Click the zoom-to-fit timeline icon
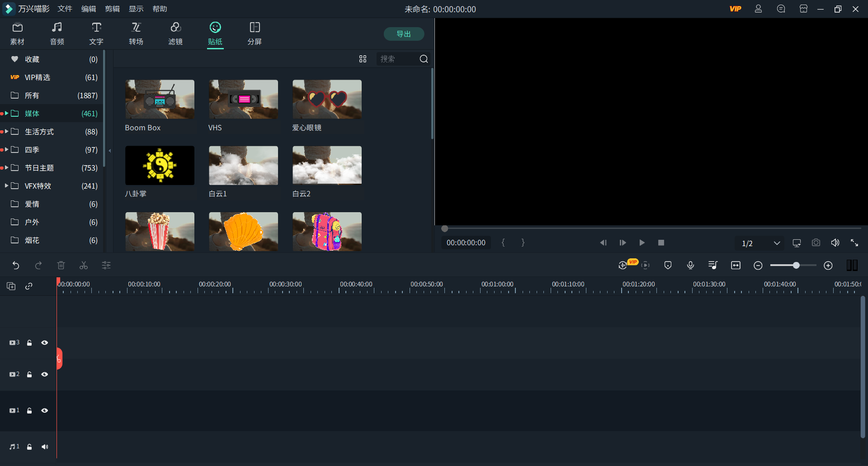The image size is (868, 466). tap(736, 266)
